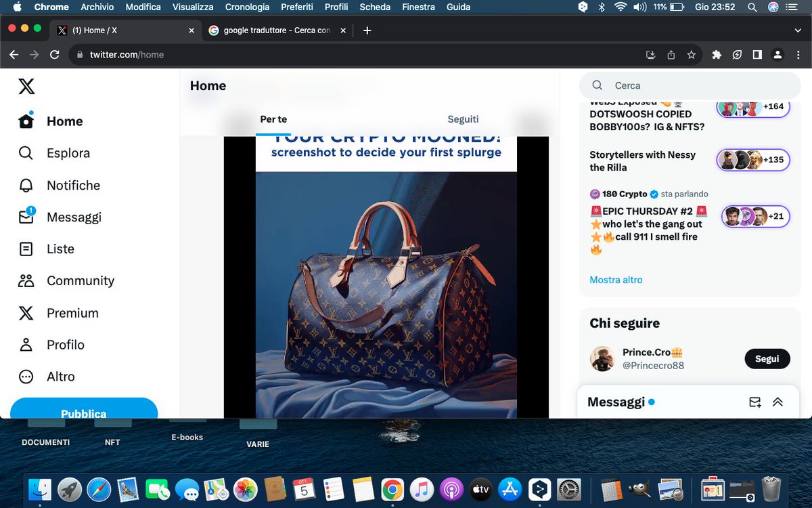812x508 pixels.
Task: Select the Home / X browser tab
Action: tap(127, 30)
